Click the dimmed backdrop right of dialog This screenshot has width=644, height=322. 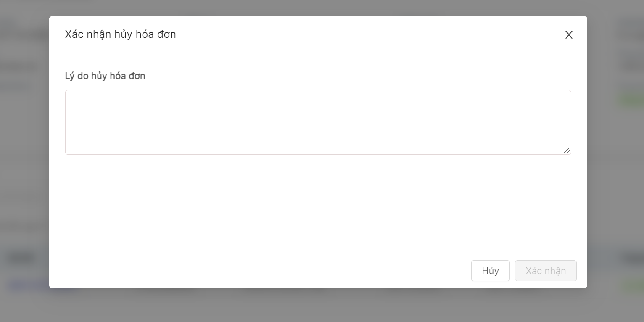(x=615, y=168)
